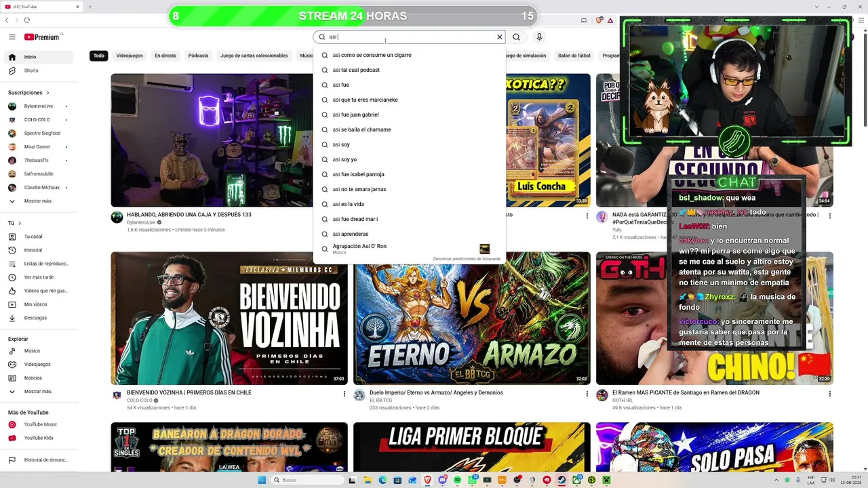Open Spotify from the taskbar
The width and height of the screenshot is (868, 488).
458,480
